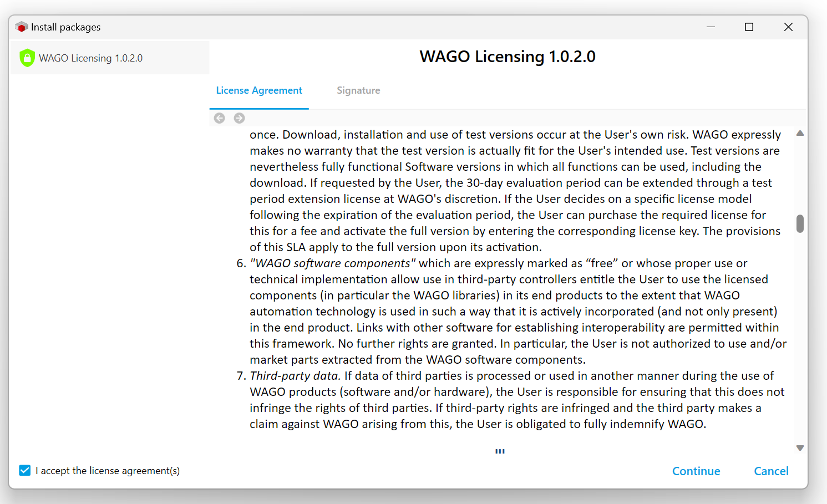The image size is (827, 504).
Task: Uncheck I accept the license agreement(s)
Action: point(25,470)
